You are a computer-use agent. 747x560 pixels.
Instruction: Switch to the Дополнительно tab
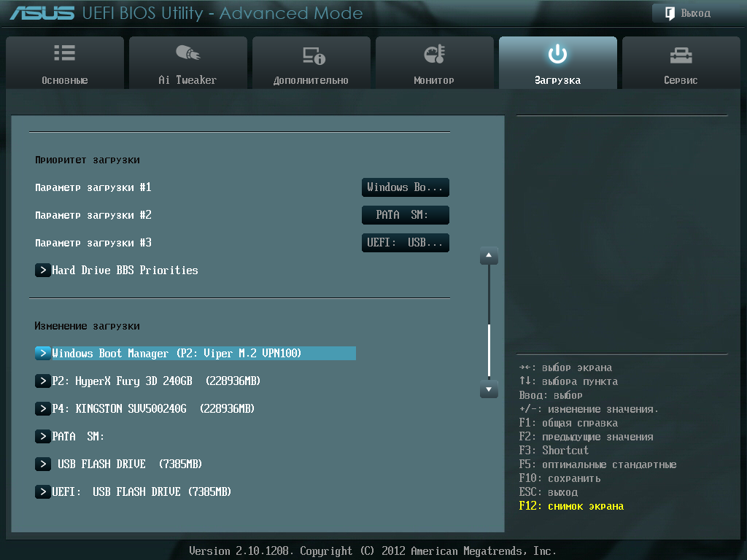(311, 63)
